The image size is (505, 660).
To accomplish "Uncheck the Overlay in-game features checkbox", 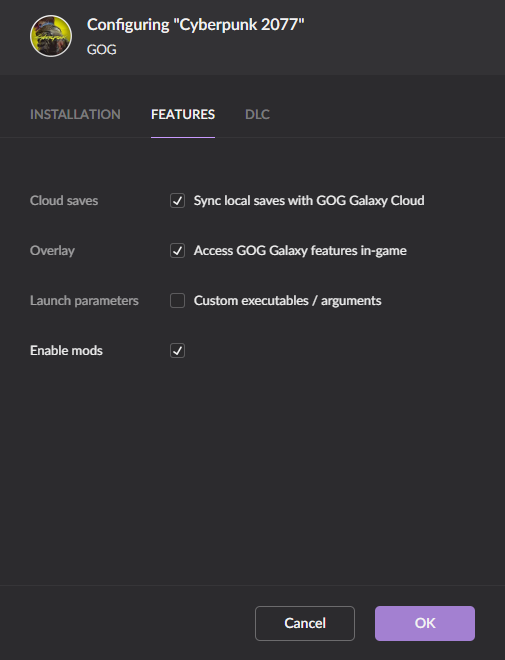I will point(177,251).
